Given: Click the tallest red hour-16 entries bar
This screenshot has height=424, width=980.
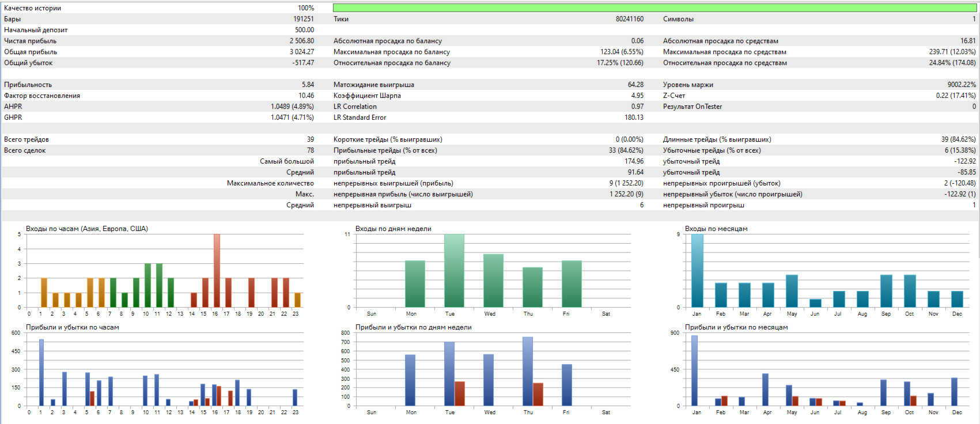Looking at the screenshot, I should click(x=217, y=271).
